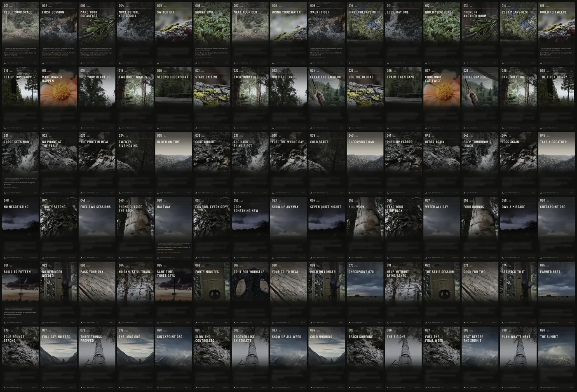Open the 'No Negotiating' card

click(21, 229)
